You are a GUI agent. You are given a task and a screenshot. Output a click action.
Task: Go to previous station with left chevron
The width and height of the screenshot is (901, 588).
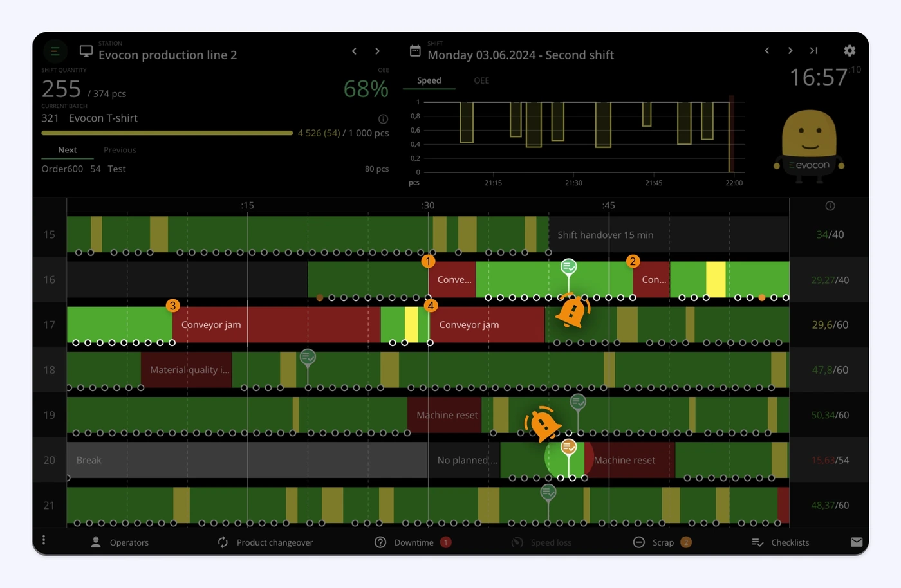[x=354, y=51]
